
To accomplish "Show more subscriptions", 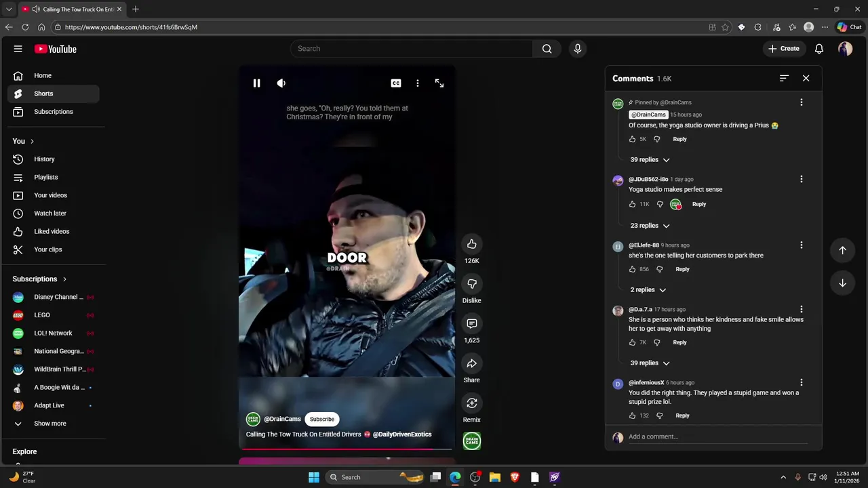I will (x=54, y=424).
